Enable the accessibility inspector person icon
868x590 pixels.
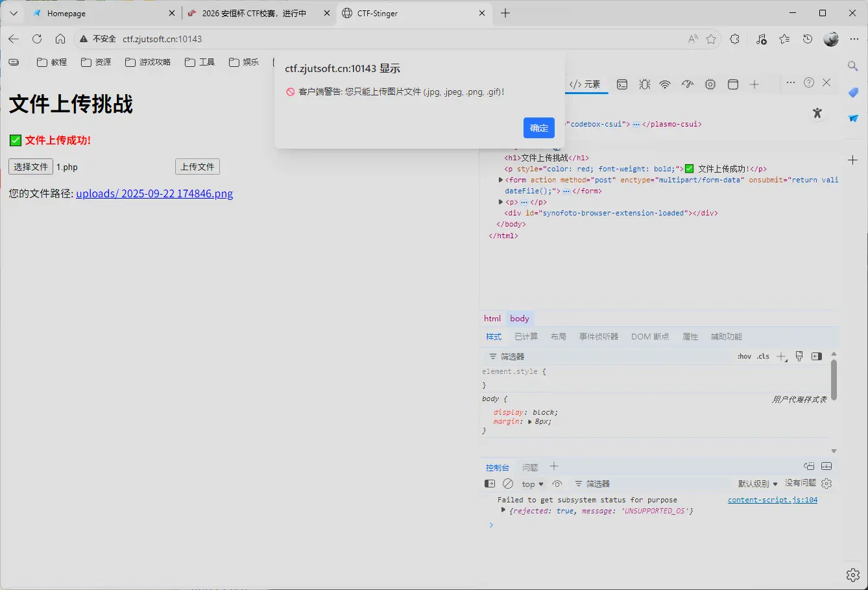[x=817, y=113]
